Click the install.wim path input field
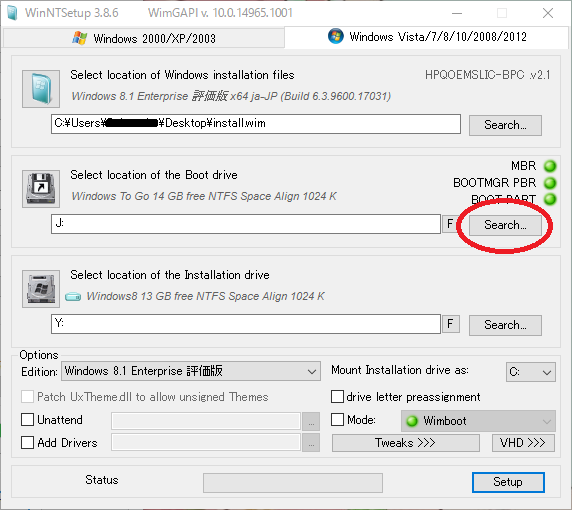This screenshot has width=572, height=510. 256,124
